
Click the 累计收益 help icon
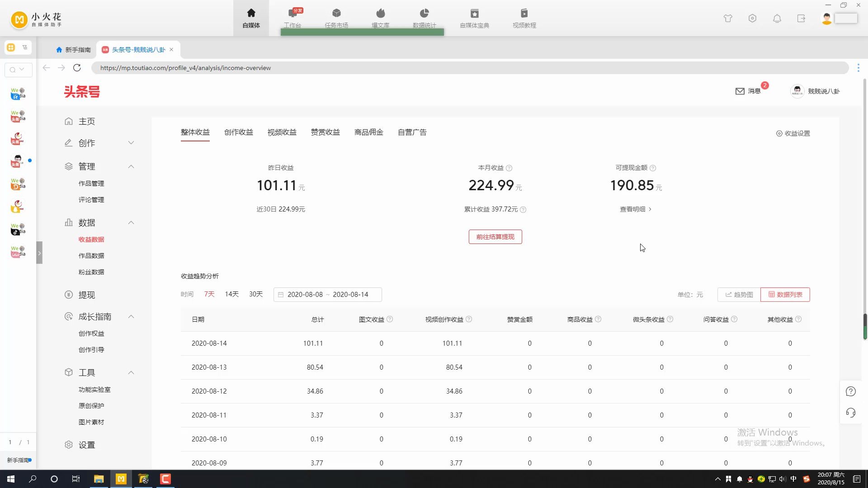click(523, 210)
